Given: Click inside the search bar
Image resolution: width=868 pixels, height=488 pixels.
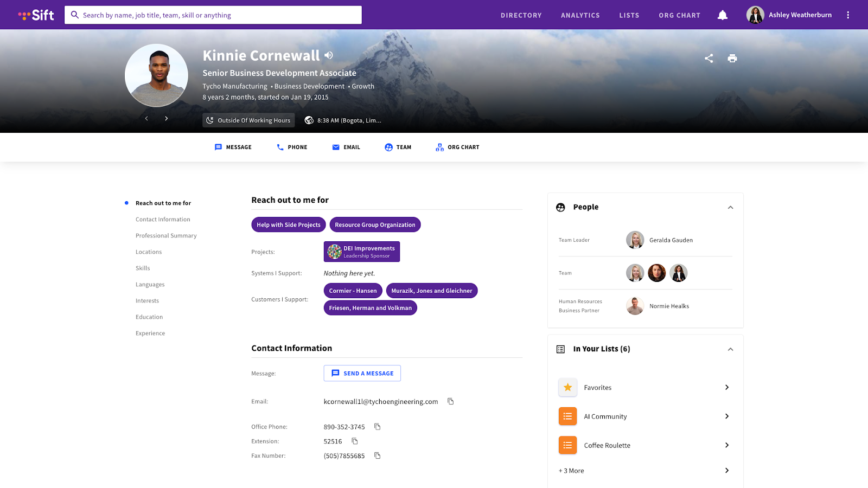Looking at the screenshot, I should [x=212, y=15].
